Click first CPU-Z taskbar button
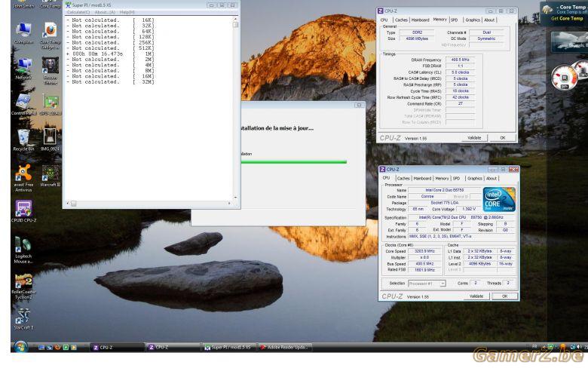This screenshot has height=368, width=588. tap(117, 348)
